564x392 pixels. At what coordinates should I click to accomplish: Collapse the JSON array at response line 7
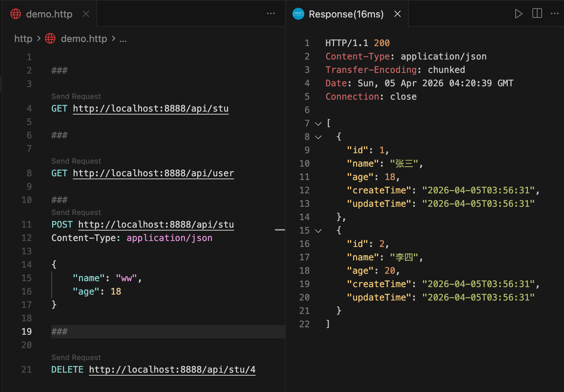tap(318, 123)
